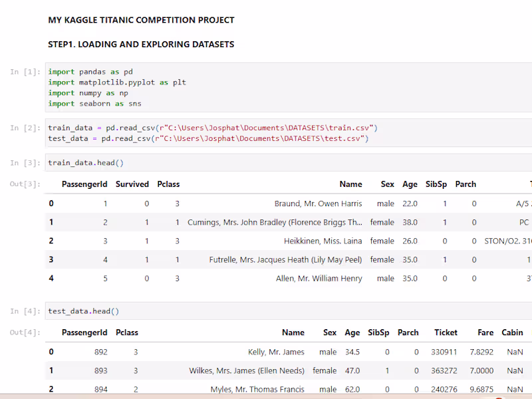
Task: Click the Braund, Mr. Owen Harris cell
Action: point(318,203)
